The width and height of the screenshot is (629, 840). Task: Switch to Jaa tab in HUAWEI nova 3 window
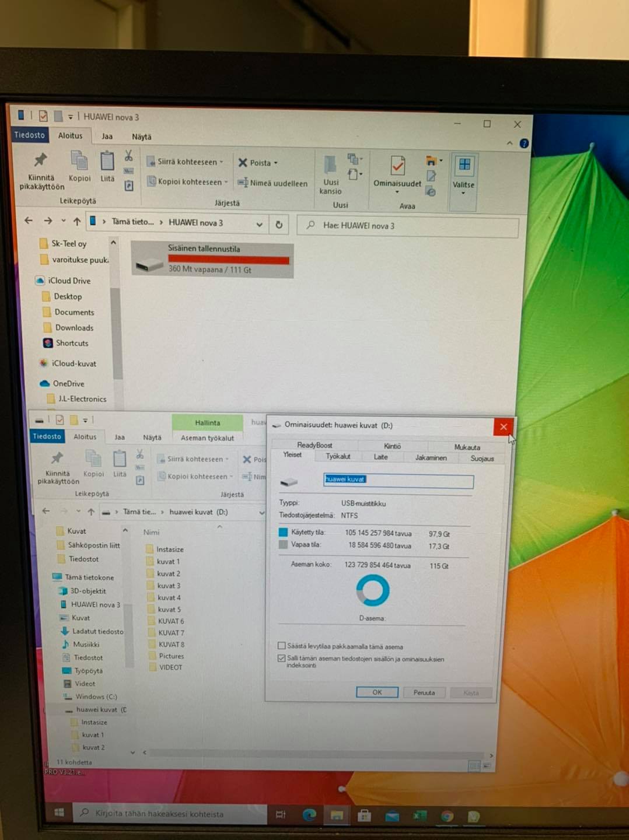point(107,136)
